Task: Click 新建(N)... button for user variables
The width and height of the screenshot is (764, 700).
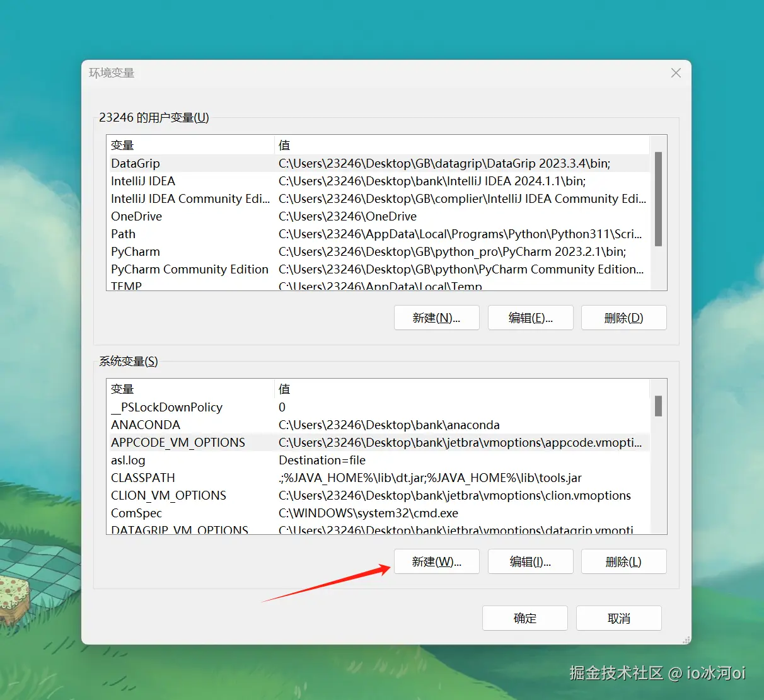Action: coord(437,318)
